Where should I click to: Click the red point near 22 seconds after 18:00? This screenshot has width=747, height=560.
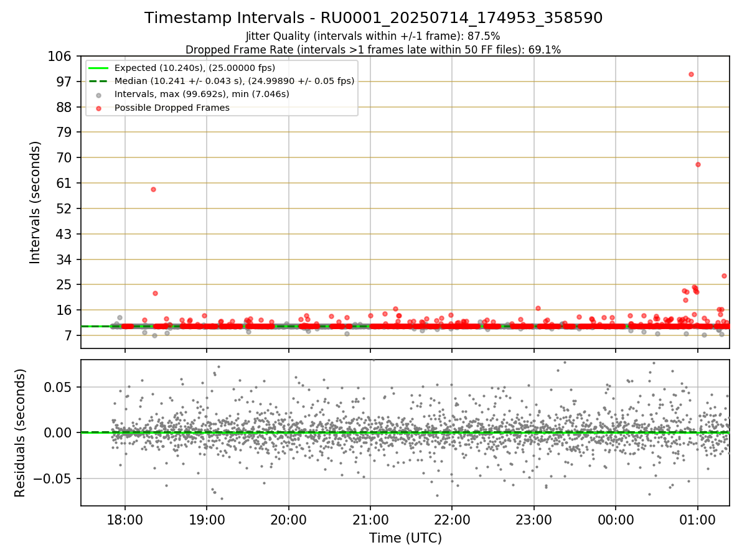tap(155, 293)
